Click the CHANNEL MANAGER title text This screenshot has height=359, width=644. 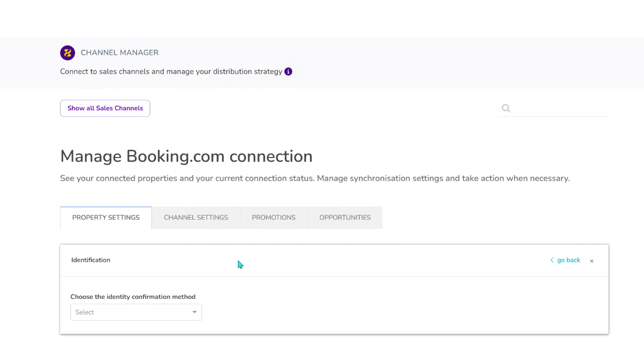(x=120, y=53)
